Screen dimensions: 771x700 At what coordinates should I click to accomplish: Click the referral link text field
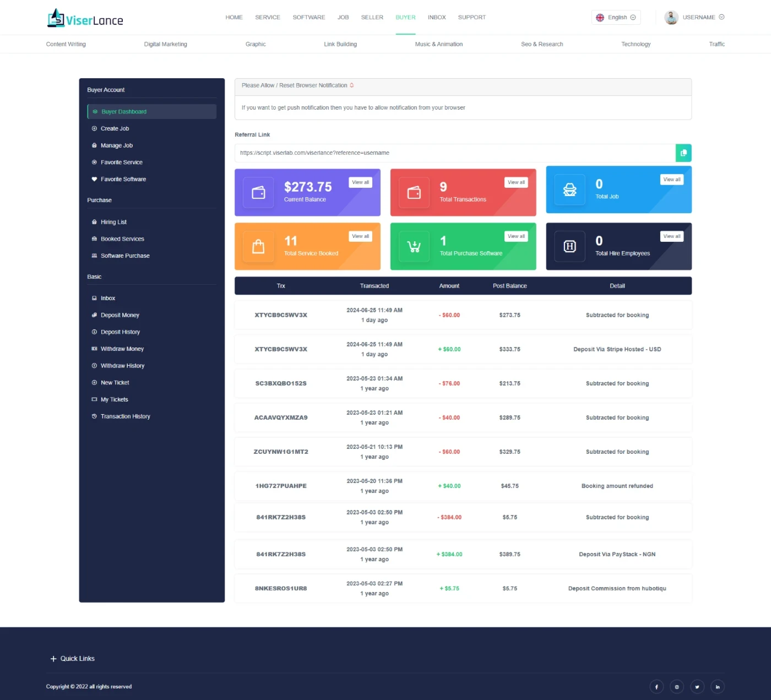click(x=454, y=153)
